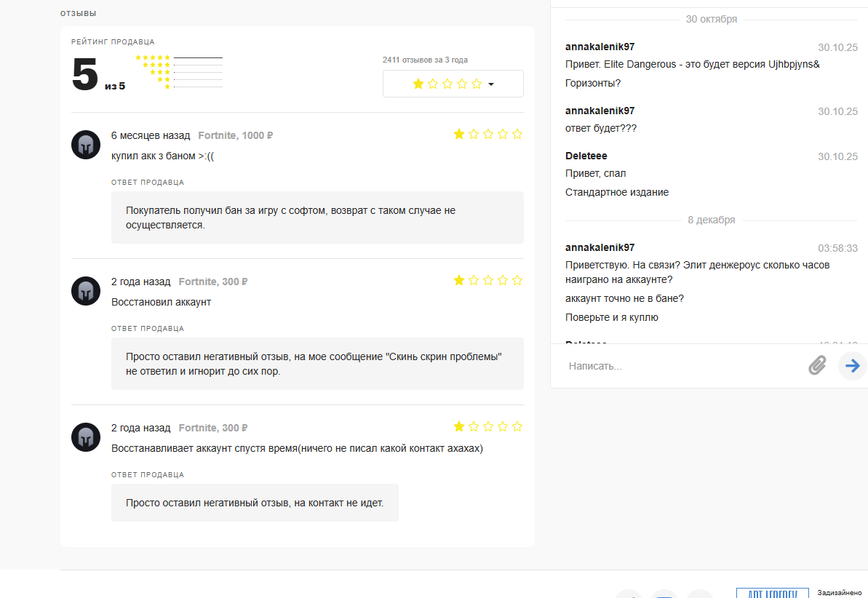Click the four-star row in rating histogram
This screenshot has height=598, width=868.
coord(182,65)
